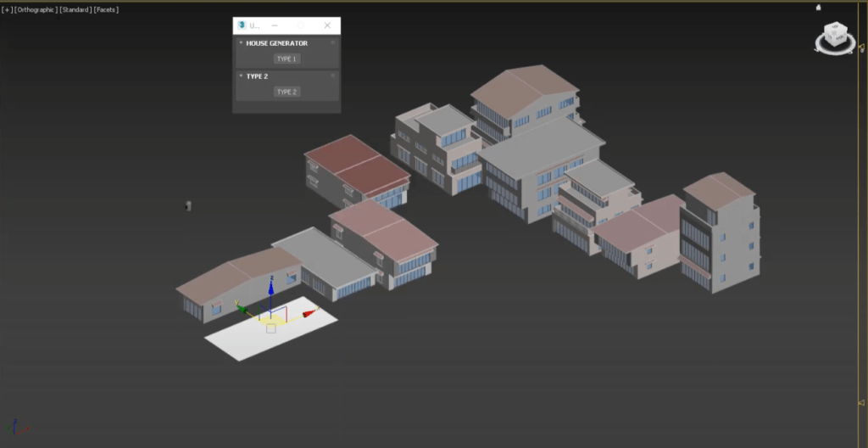Viewport: 868px width, 448px height.
Task: Collapse the TYPE 2 rollout
Action: (x=241, y=76)
